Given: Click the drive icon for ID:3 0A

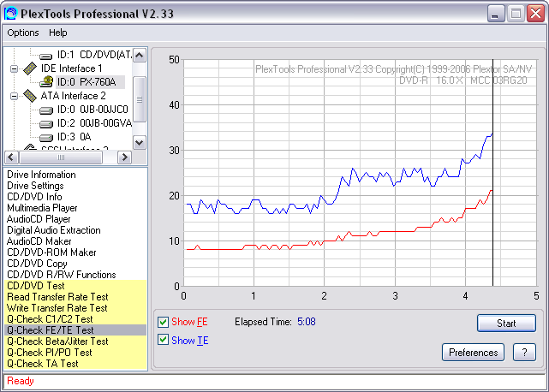Looking at the screenshot, I should coord(46,138).
